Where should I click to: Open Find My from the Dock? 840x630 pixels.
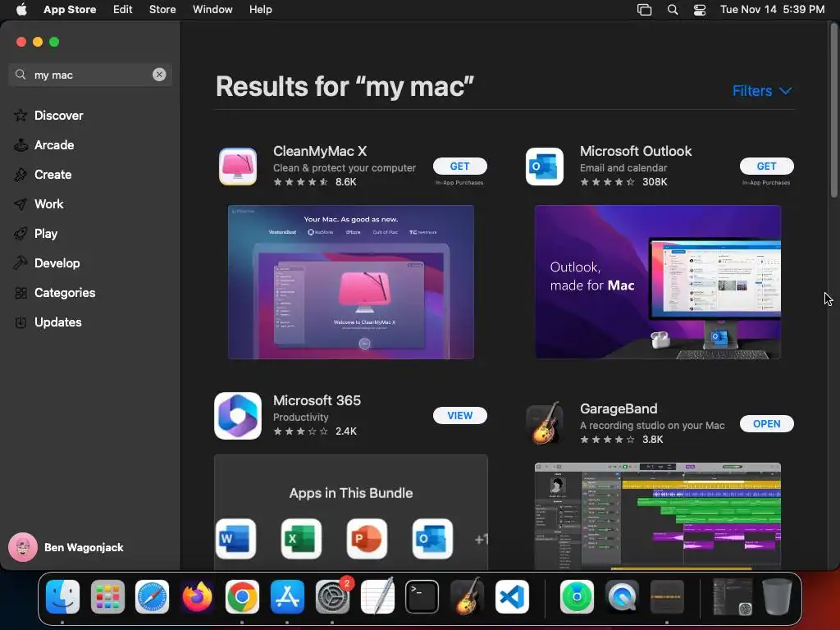tap(577, 596)
